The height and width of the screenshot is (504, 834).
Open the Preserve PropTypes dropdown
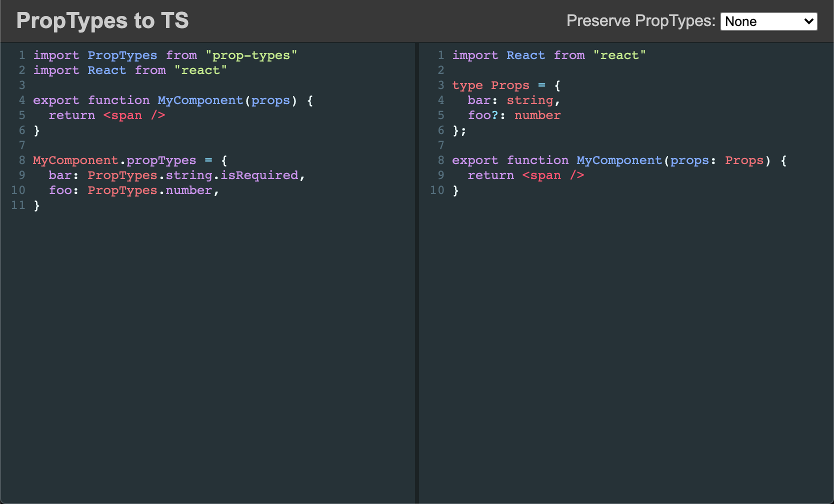[x=768, y=21]
